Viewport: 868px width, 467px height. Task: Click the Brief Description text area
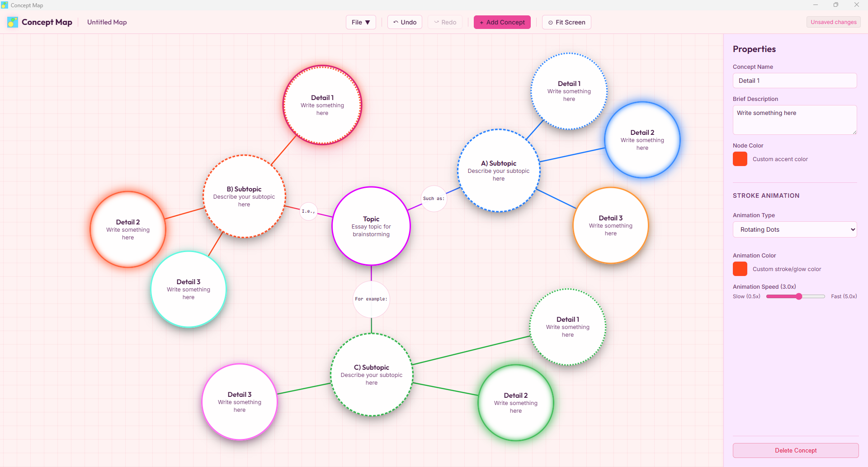click(795, 120)
